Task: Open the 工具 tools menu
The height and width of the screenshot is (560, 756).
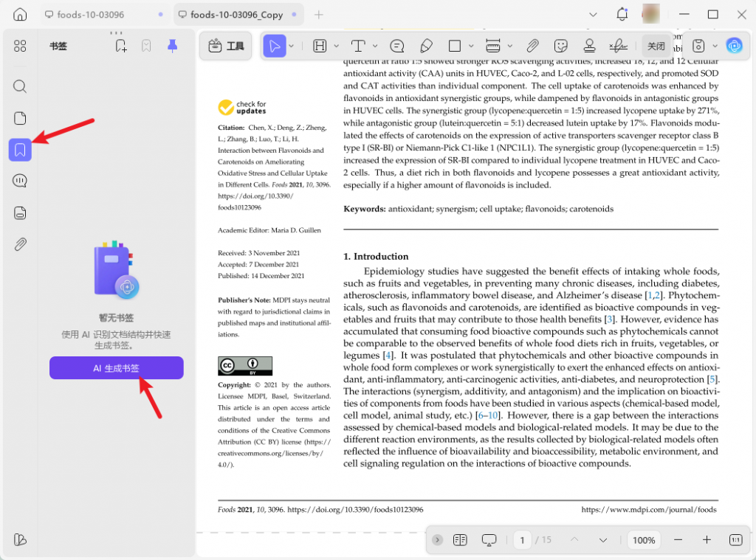Action: pyautogui.click(x=226, y=46)
